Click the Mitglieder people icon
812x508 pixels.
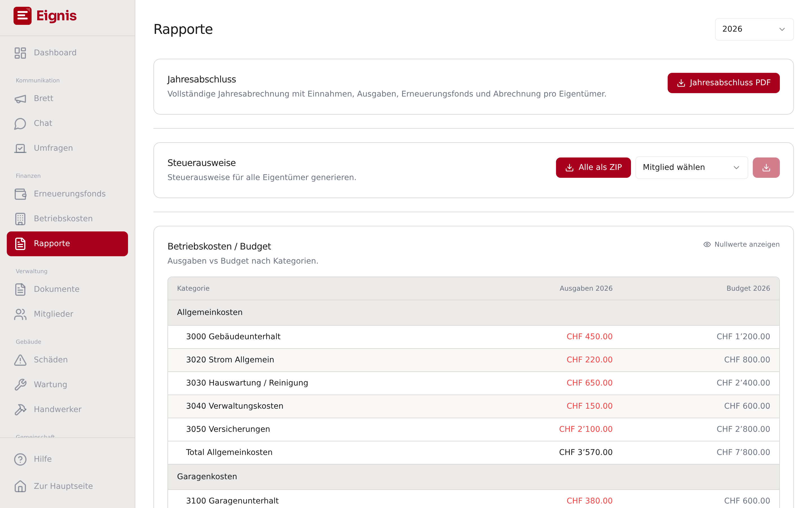pyautogui.click(x=20, y=314)
